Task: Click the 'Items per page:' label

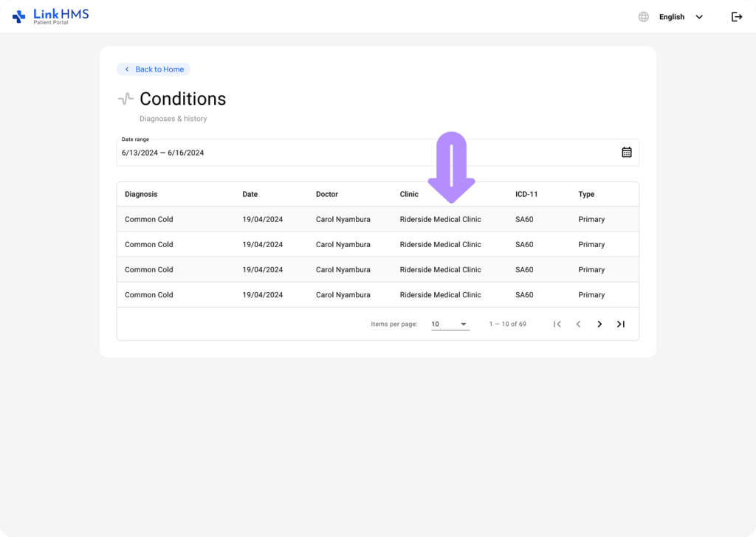Action: click(394, 324)
